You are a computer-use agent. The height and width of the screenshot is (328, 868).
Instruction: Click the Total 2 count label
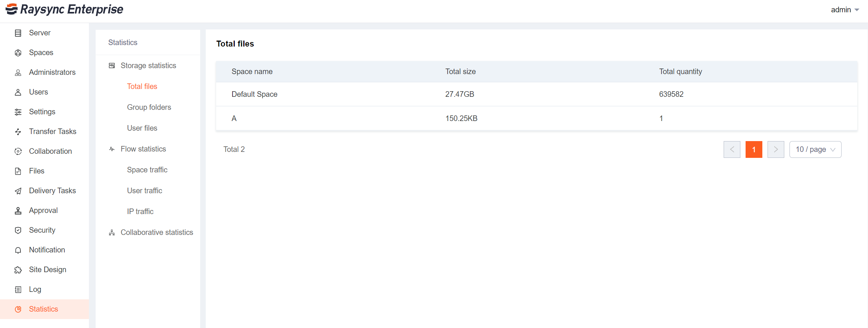pos(234,149)
